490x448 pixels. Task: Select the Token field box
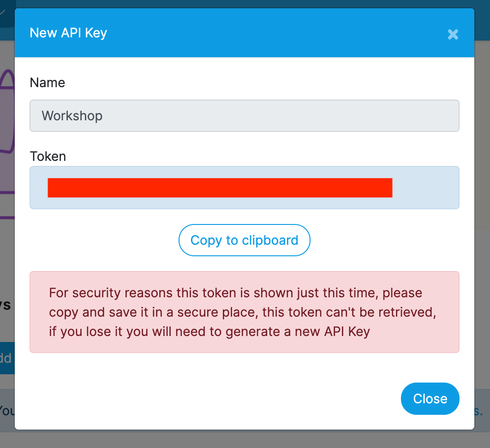coord(245,188)
